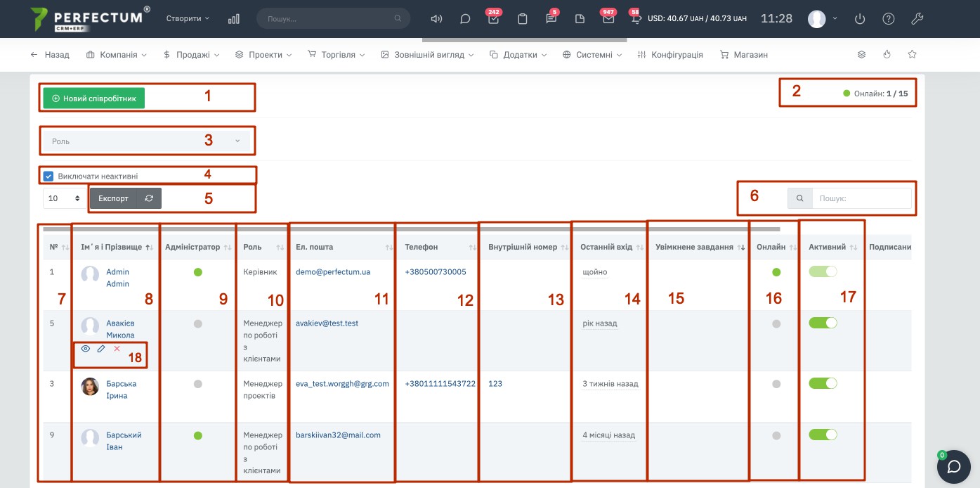The width and height of the screenshot is (980, 488).
Task: Open the rows-per-page selector showing 10
Action: [63, 199]
